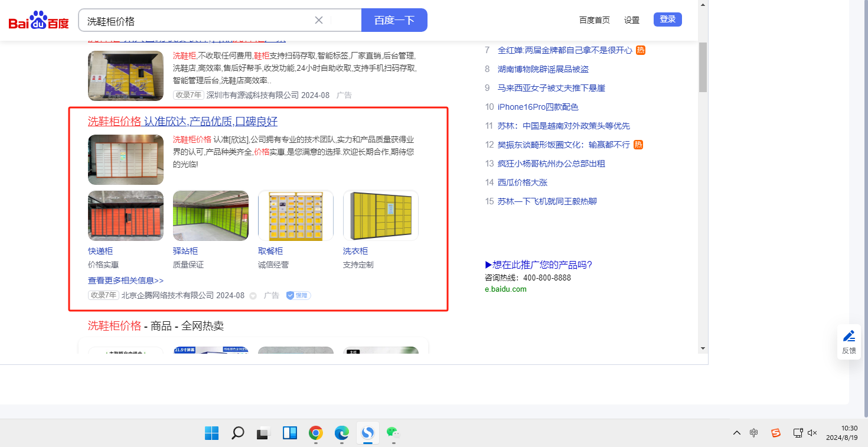
Task: Open the Sogou browser taskbar icon
Action: coord(367,433)
